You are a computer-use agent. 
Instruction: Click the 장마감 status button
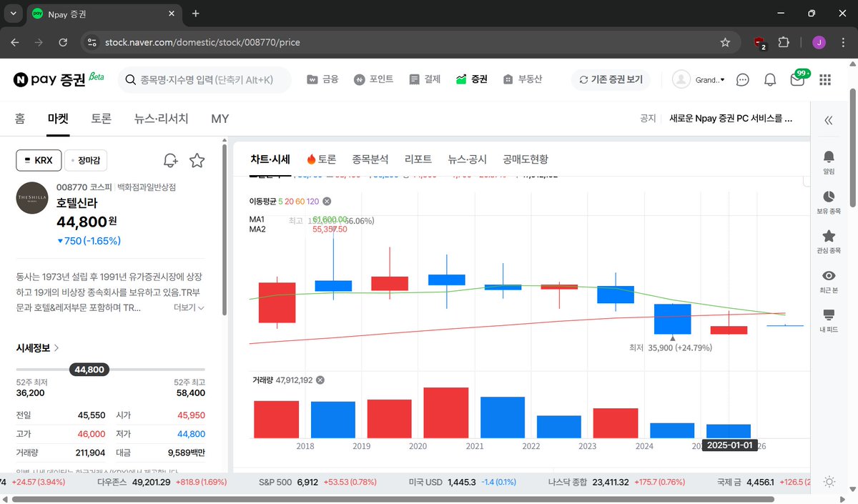(x=86, y=161)
